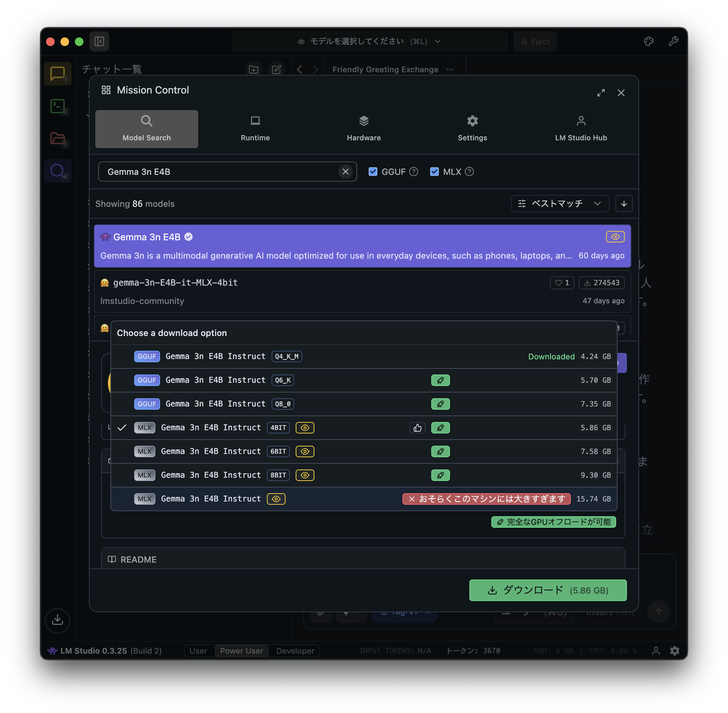The width and height of the screenshot is (728, 713).
Task: Expand the README section
Action: pos(363,559)
